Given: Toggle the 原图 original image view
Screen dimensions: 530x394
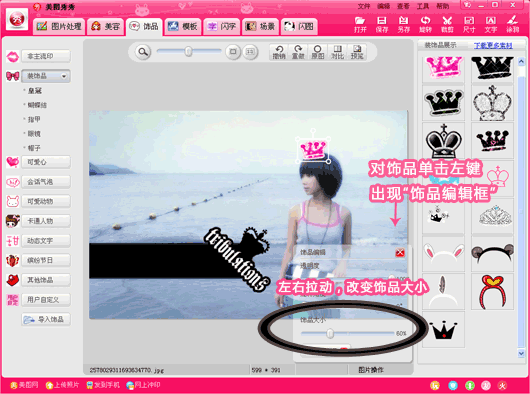Looking at the screenshot, I should coord(317,52).
